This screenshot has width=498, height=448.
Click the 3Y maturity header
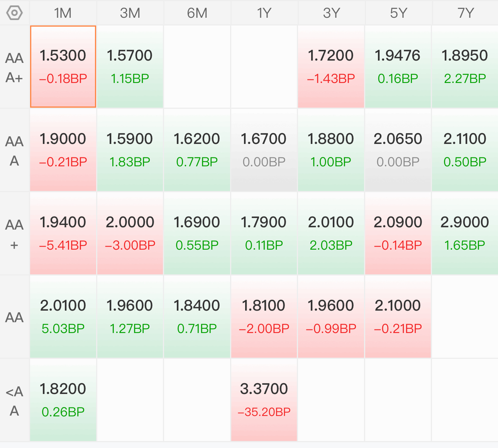331,13
